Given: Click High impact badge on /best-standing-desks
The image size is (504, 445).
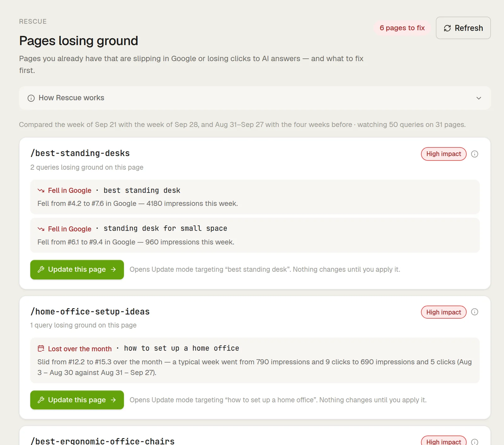Looking at the screenshot, I should (x=444, y=154).
